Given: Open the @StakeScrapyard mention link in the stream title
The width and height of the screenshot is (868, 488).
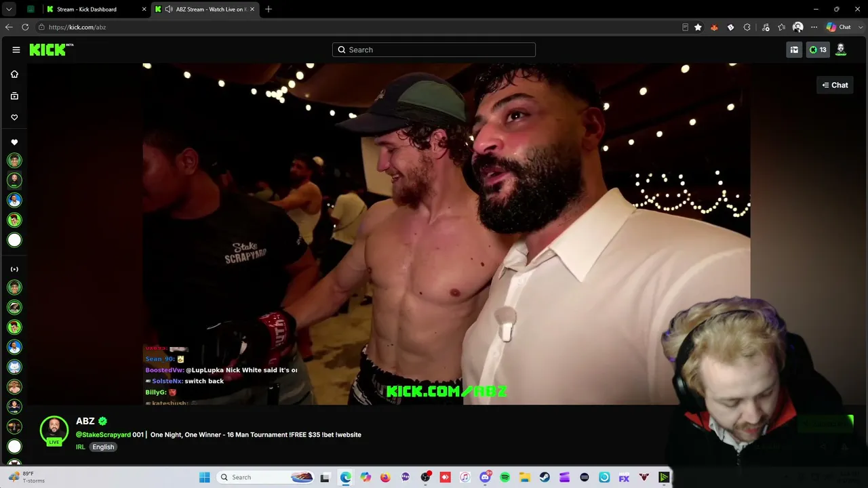Looking at the screenshot, I should coord(103,434).
